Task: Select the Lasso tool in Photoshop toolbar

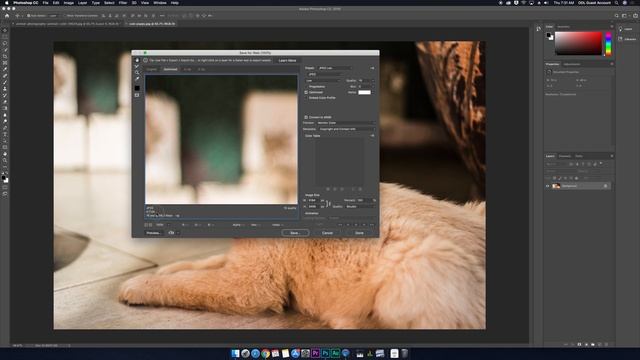Action: click(5, 43)
